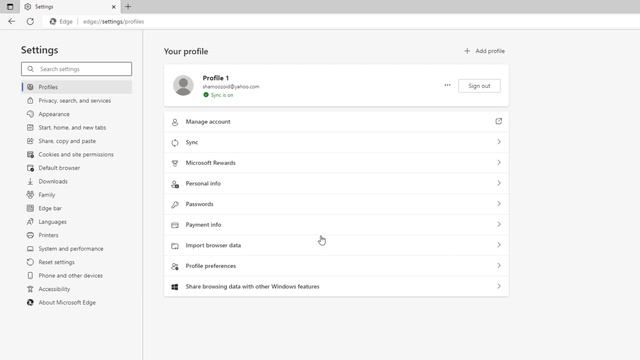Click the Languages icon in sidebar
Viewport: 640px width, 360px height.
point(30,222)
